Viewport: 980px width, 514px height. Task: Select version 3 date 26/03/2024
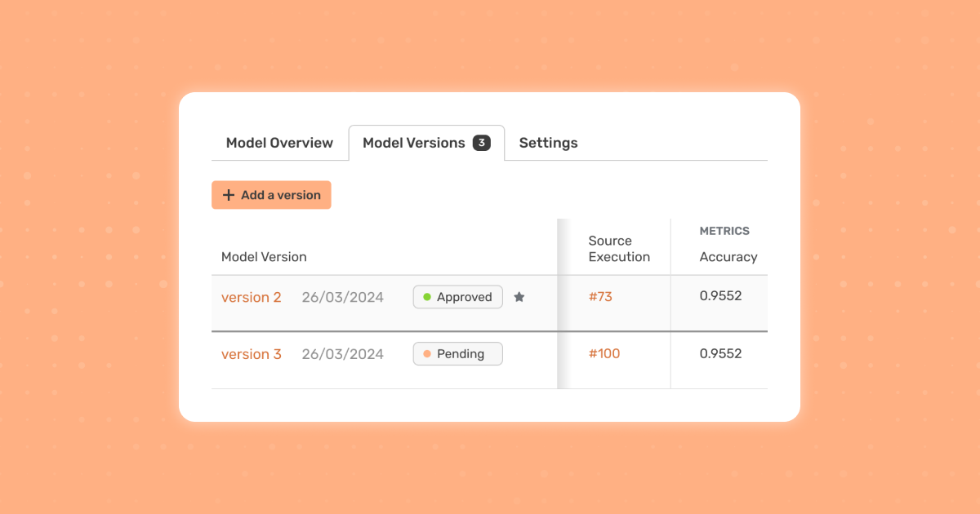(x=343, y=354)
